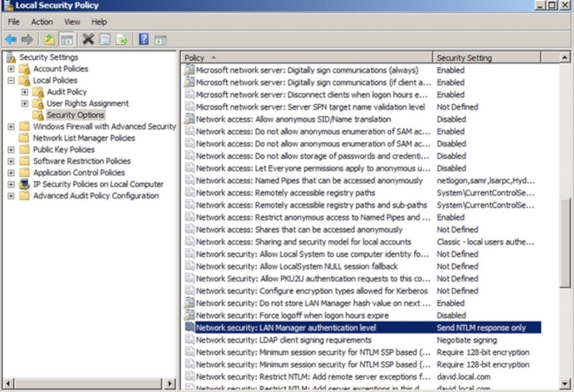The width and height of the screenshot is (574, 392).
Task: Click icon beside Server SPN target name validation
Action: (x=189, y=107)
